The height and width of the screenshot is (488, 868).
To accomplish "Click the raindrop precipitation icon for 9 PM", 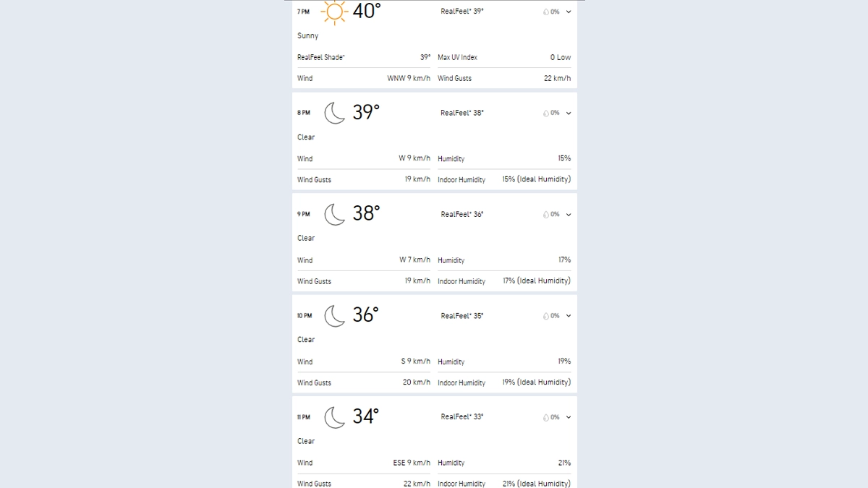I will (546, 215).
